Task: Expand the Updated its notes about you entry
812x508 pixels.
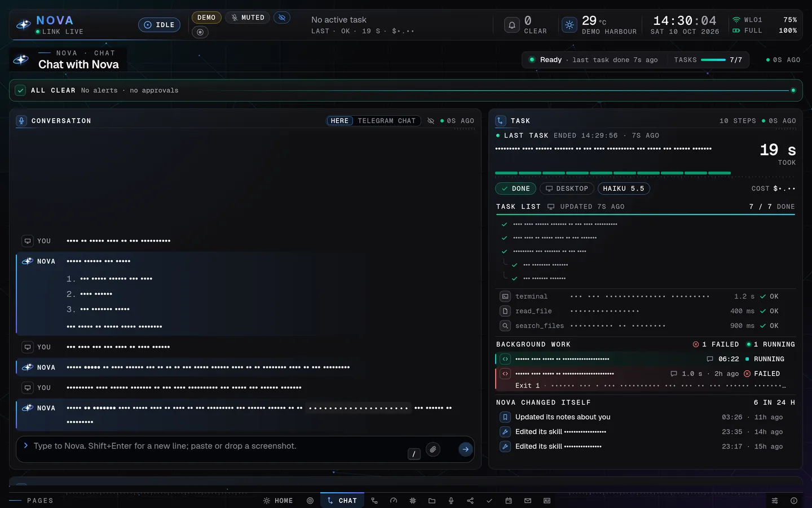Action: point(645,417)
